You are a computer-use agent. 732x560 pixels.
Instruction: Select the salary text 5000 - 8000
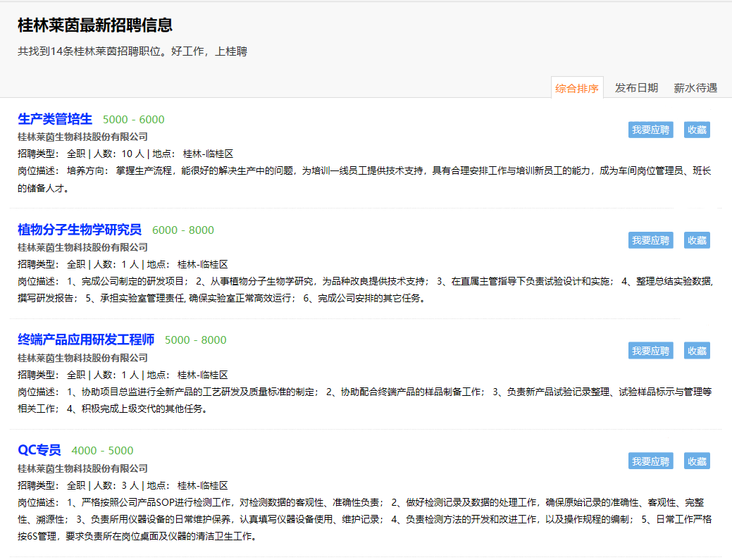196,340
